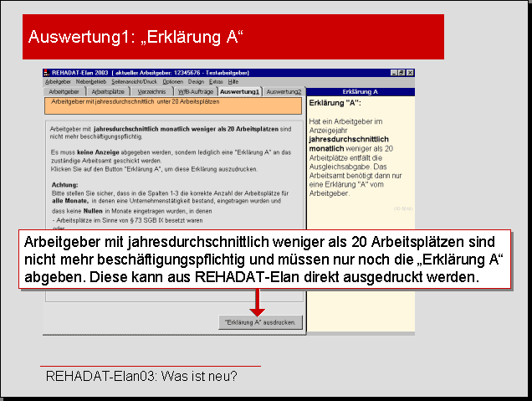Click the orange under-20-Arbeitsplätze banner
The width and height of the screenshot is (532, 401).
click(x=171, y=105)
